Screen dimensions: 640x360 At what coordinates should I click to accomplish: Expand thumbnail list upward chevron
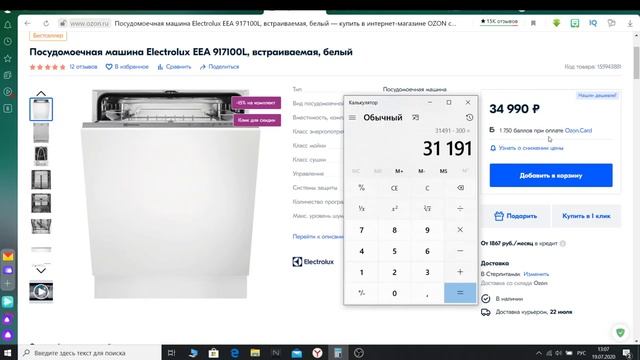pos(41,93)
